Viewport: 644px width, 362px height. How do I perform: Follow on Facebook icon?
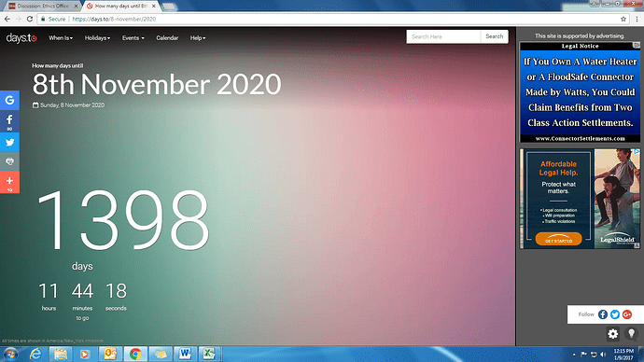(x=603, y=314)
